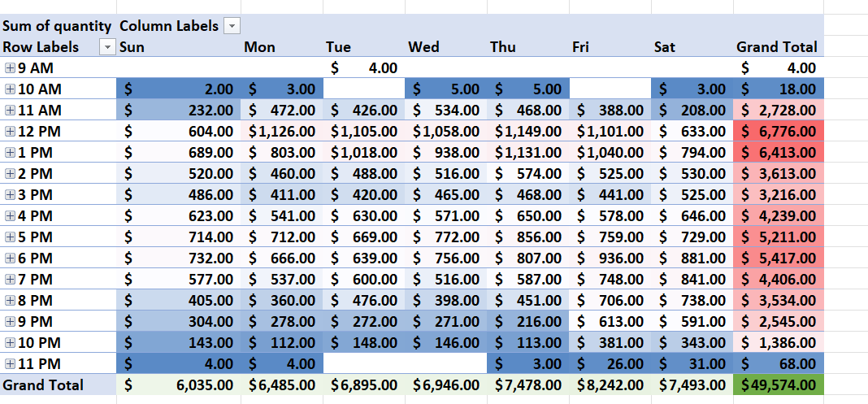Image resolution: width=868 pixels, height=404 pixels.
Task: Click the plus icon beside 11 AM
Action: [10, 111]
